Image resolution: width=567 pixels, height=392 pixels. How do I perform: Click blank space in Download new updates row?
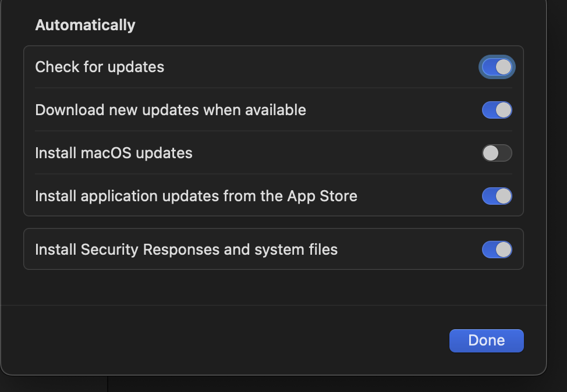pos(396,110)
